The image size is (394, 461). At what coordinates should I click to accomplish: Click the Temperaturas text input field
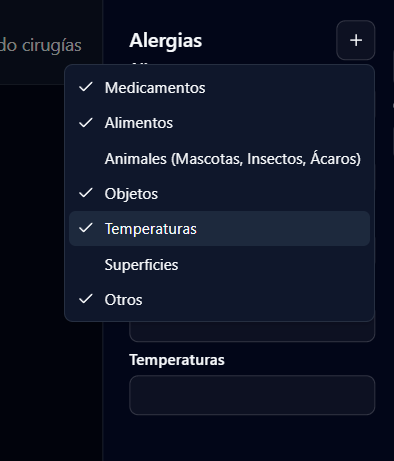click(252, 395)
